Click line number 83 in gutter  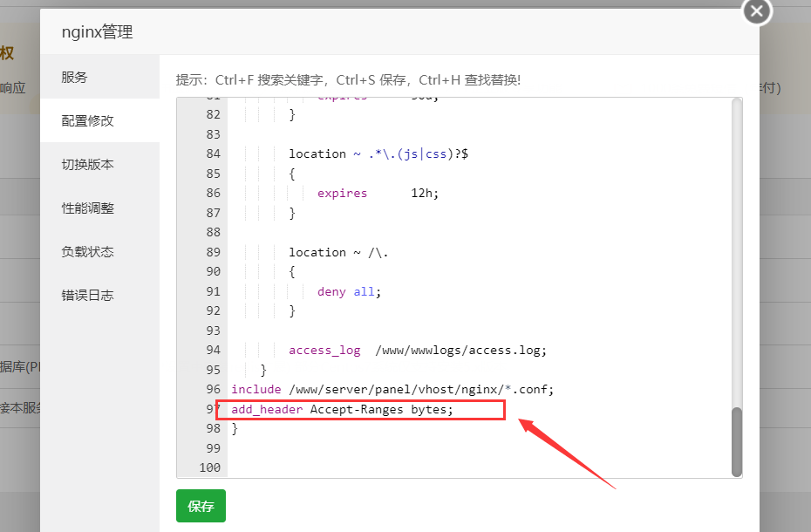[x=213, y=134]
